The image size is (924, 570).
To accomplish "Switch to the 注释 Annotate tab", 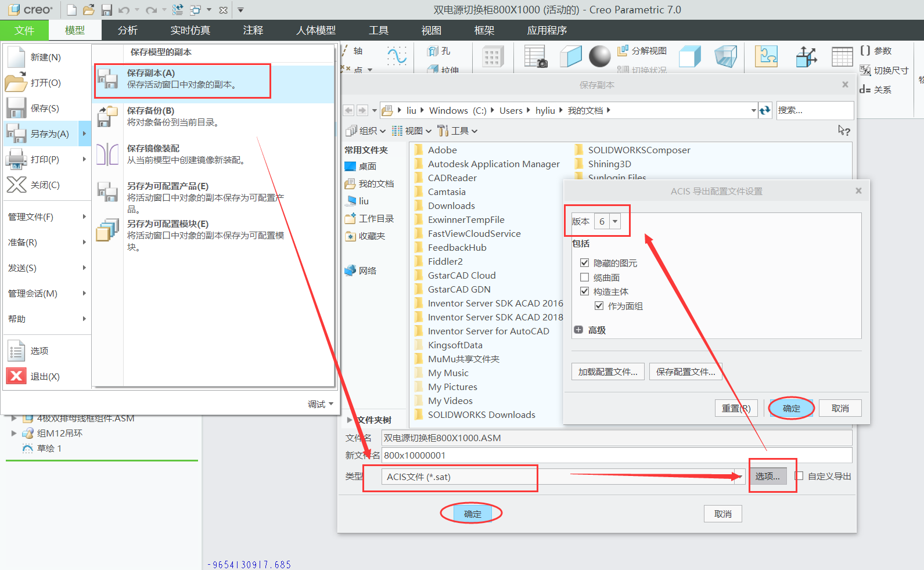I will pyautogui.click(x=253, y=30).
